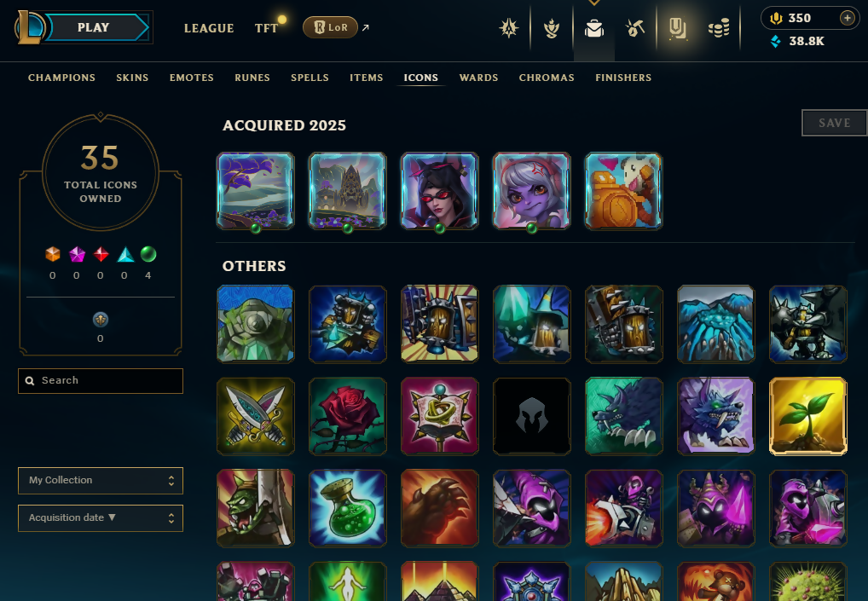Select the green potion summoner icon

(x=348, y=508)
